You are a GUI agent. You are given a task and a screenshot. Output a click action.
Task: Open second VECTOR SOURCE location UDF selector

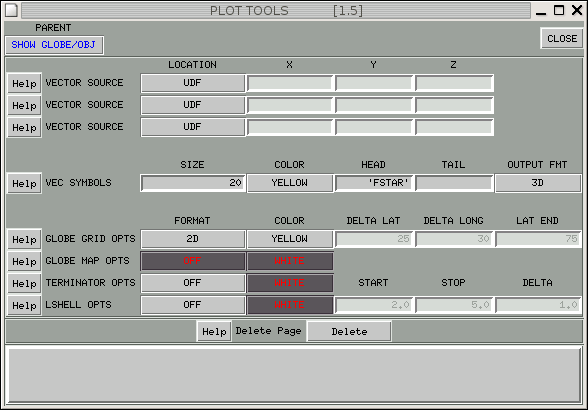click(193, 105)
